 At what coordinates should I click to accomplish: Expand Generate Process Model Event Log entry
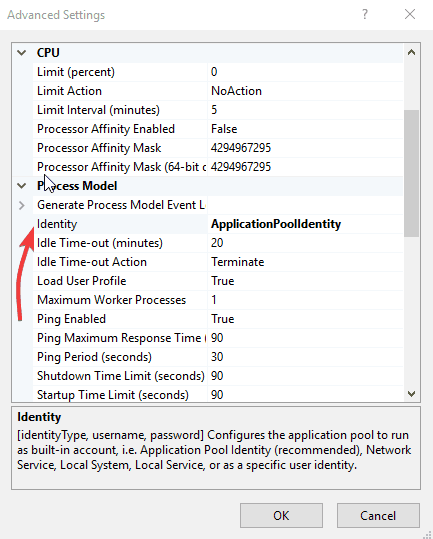click(22, 205)
